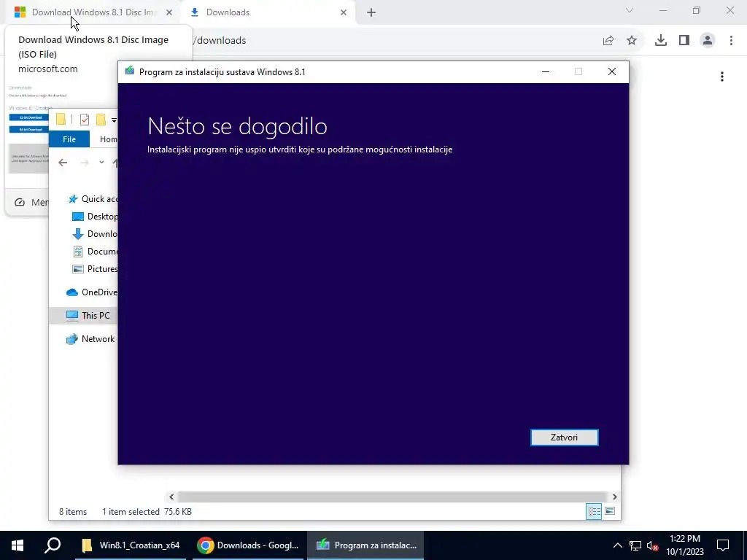This screenshot has height=560, width=747.
Task: Open the Windows notification center icon
Action: (x=723, y=545)
